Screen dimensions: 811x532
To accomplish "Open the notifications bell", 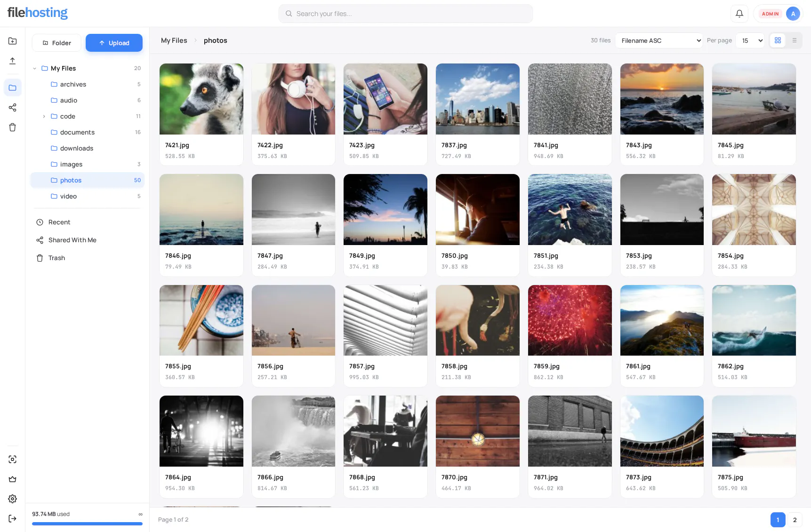I will (739, 14).
